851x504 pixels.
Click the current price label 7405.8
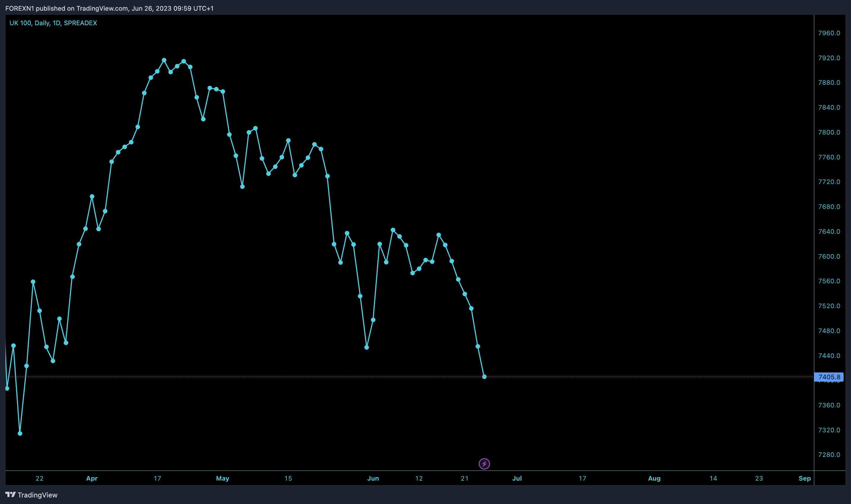[x=829, y=377]
